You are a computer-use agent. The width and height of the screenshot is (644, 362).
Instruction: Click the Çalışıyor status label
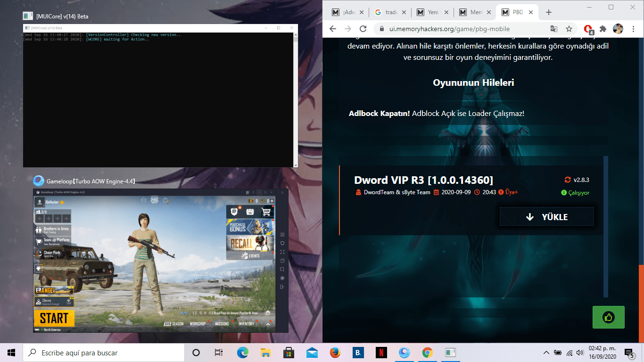tap(578, 193)
